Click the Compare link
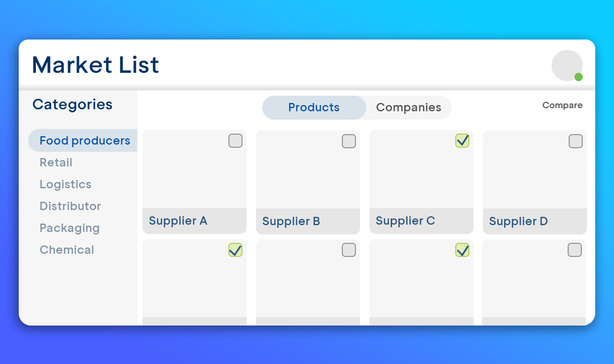 click(562, 105)
